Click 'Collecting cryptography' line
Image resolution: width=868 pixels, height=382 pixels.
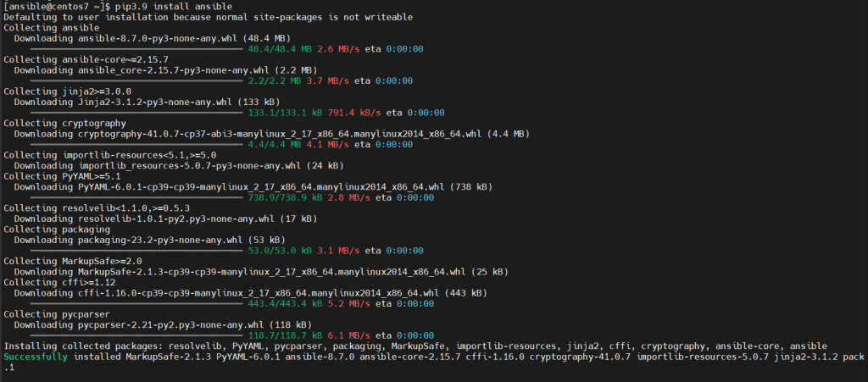[64, 124]
